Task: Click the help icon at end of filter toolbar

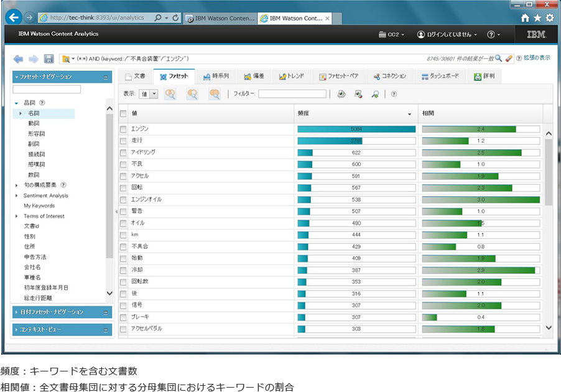Action: click(x=394, y=94)
